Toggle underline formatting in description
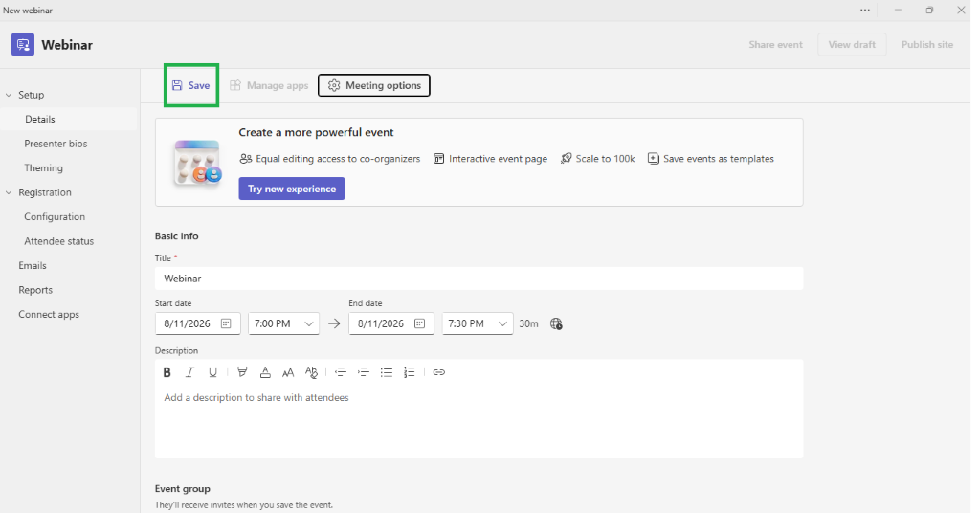 click(212, 372)
